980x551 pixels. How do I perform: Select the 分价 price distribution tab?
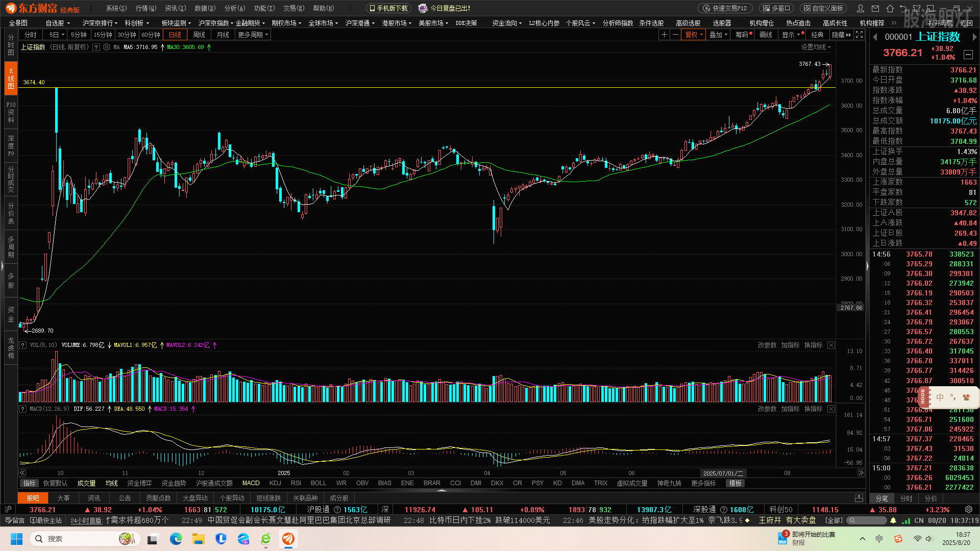click(930, 498)
